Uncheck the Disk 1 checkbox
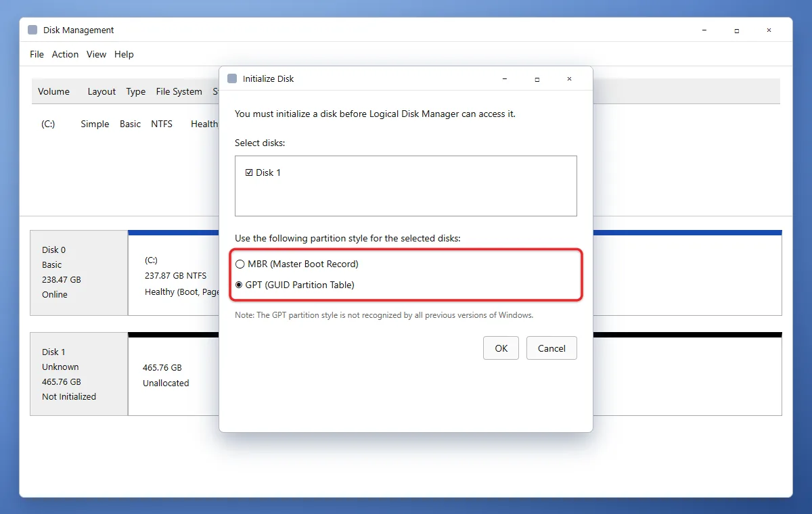The image size is (812, 514). coord(249,172)
